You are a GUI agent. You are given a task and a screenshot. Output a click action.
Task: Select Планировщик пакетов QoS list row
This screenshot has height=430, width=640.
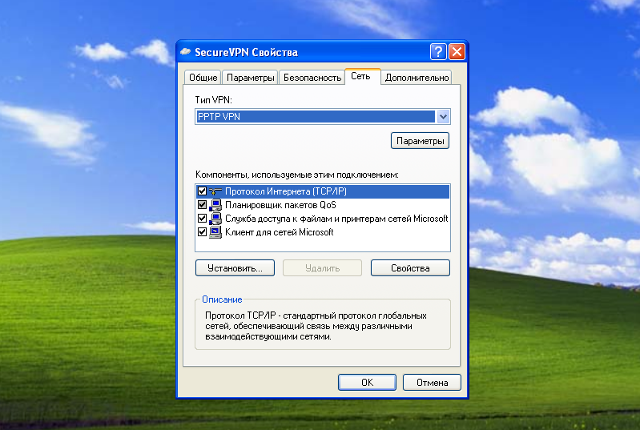point(322,205)
